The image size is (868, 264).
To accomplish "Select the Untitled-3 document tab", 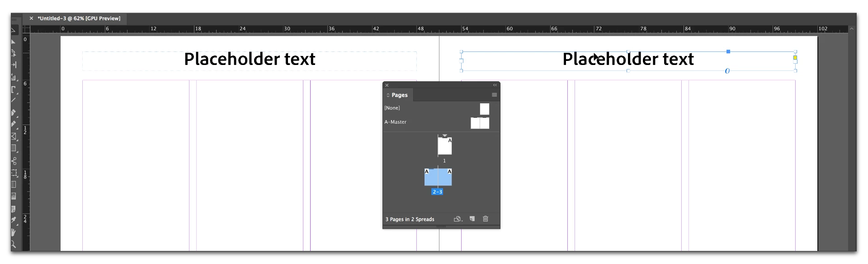I will point(79,19).
